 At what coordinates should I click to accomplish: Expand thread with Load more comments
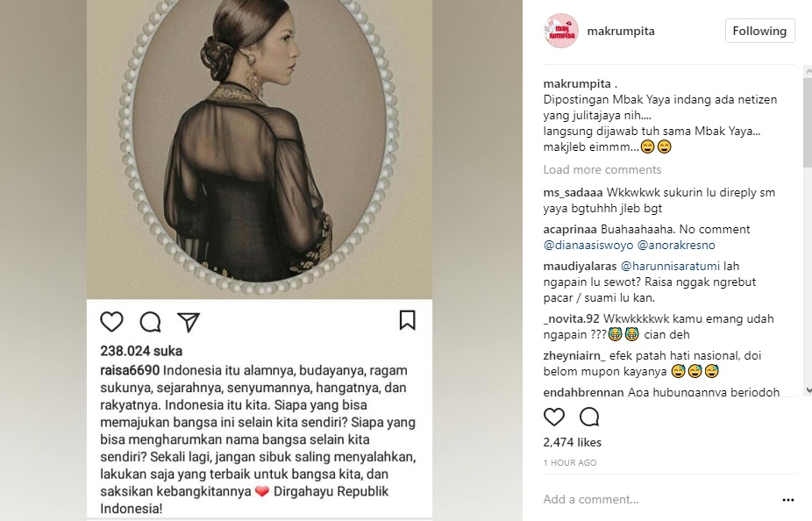tap(602, 169)
